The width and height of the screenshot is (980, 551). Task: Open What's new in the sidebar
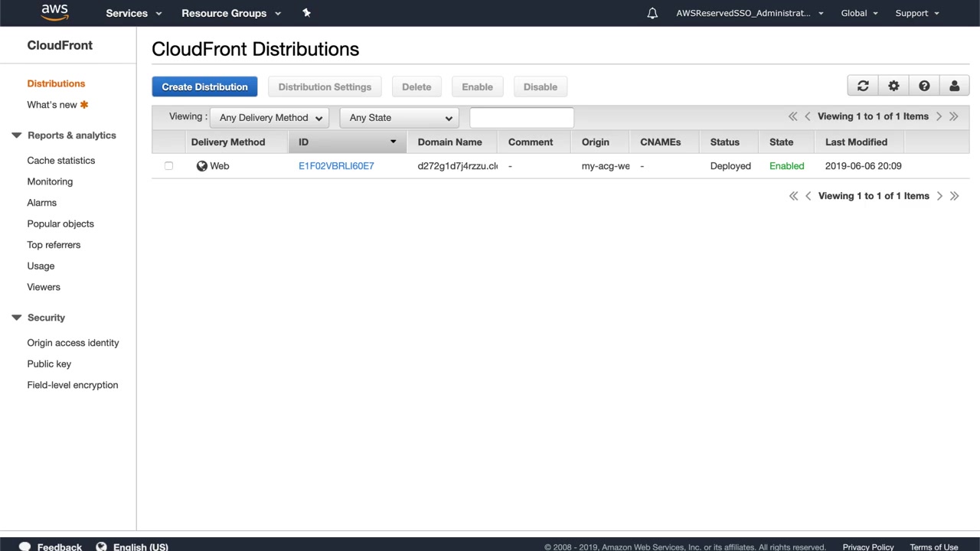click(52, 105)
